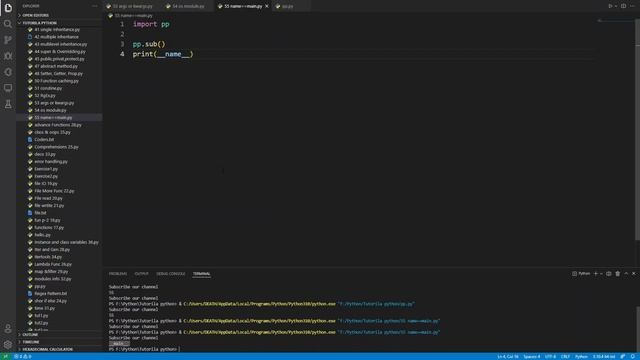The height and width of the screenshot is (360, 640).
Task: Select the 55 name==main.py editor tab
Action: pos(243,6)
